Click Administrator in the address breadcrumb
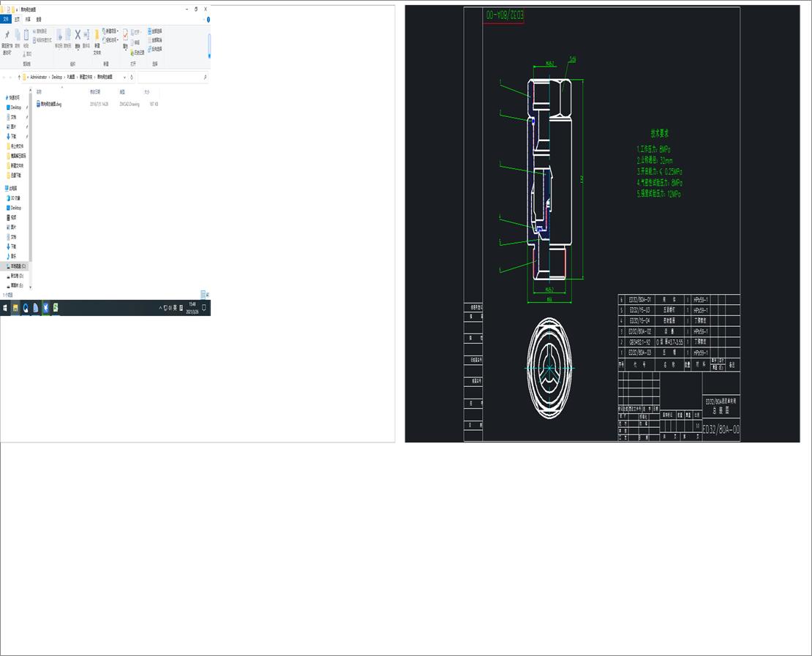The image size is (812, 656). pos(38,77)
